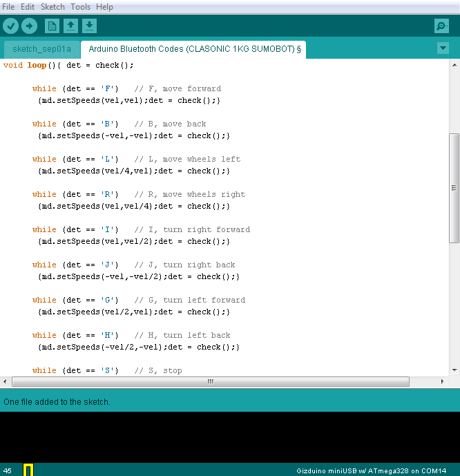Screen dimensions: 460x476
Task: Click the vertical scrollbar up arrow
Action: point(454,65)
